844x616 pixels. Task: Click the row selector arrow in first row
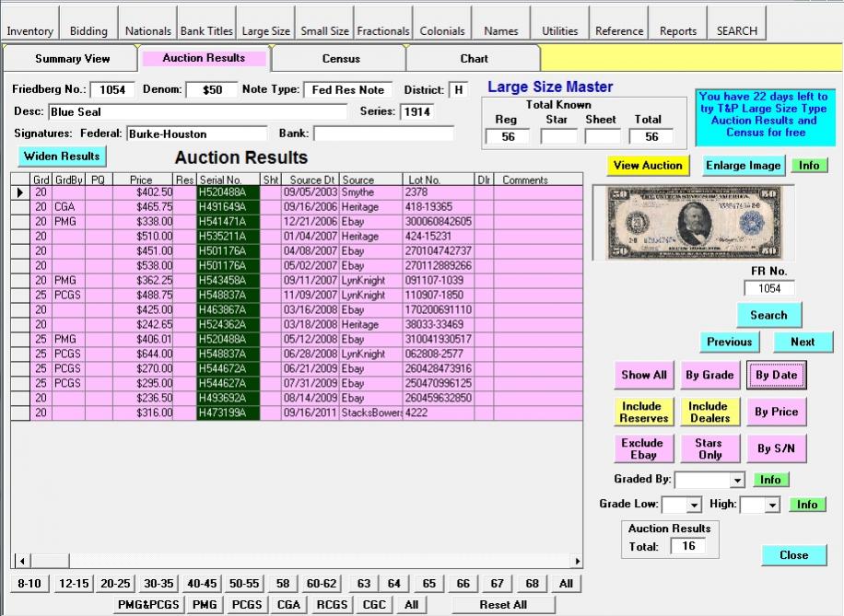[x=20, y=192]
